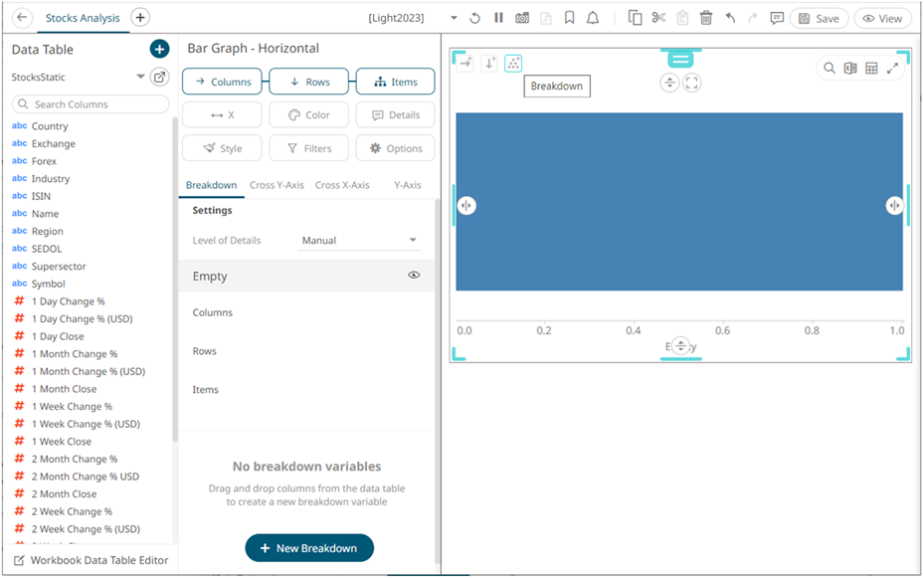The image size is (924, 578).
Task: Click the scissors cut icon
Action: [658, 18]
